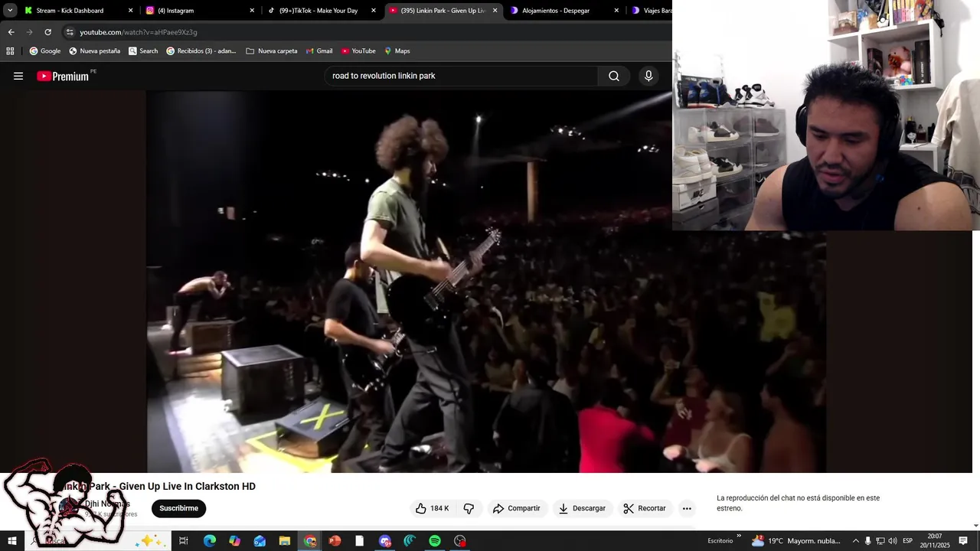
Task: Click the Descargar download button
Action: pos(582,508)
